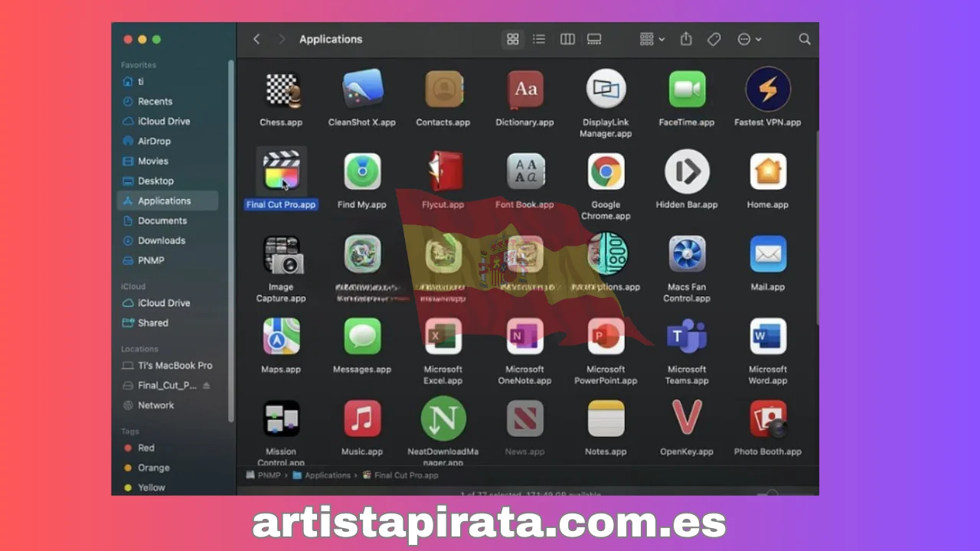980x551 pixels.
Task: Open News.app icon
Action: tap(525, 419)
